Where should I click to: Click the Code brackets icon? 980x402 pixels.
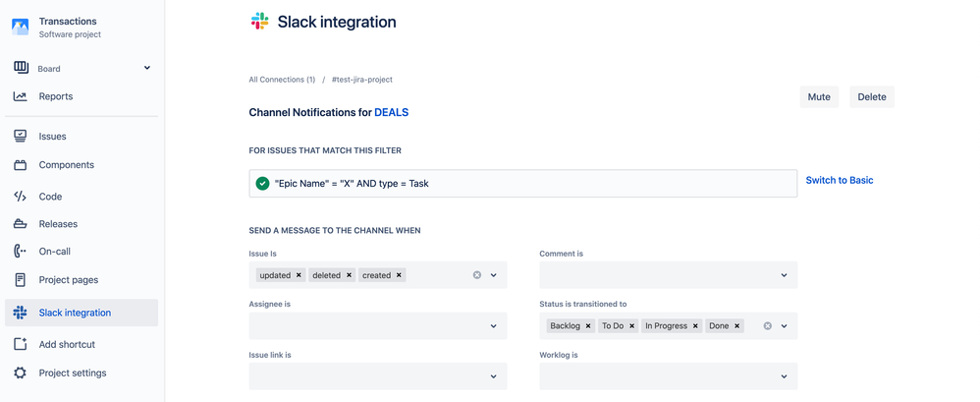click(x=20, y=197)
